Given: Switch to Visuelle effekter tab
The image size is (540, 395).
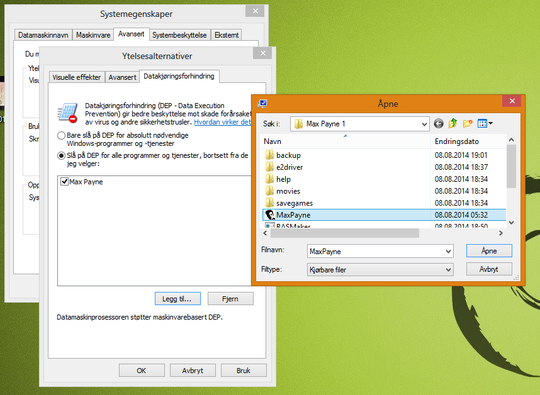Looking at the screenshot, I should pos(76,77).
